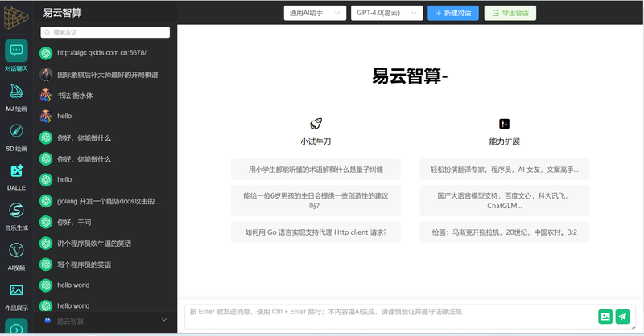
Task: Click the upload image icon in input box
Action: (x=605, y=317)
